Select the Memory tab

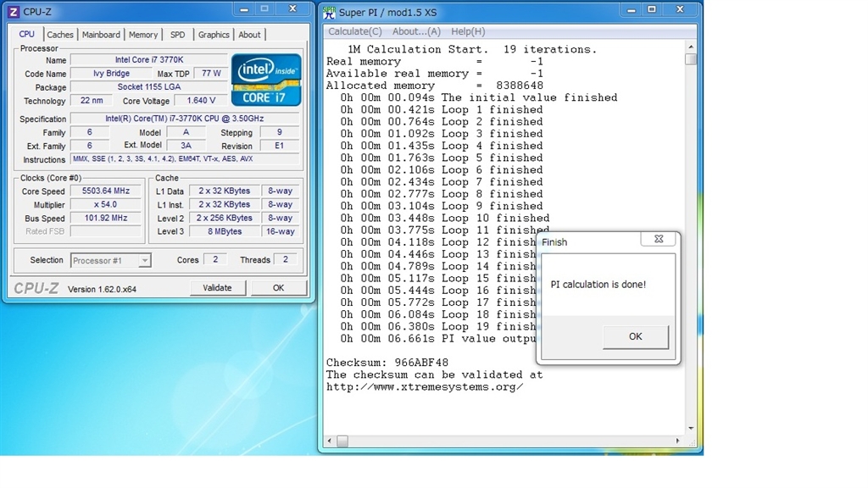[x=143, y=35]
